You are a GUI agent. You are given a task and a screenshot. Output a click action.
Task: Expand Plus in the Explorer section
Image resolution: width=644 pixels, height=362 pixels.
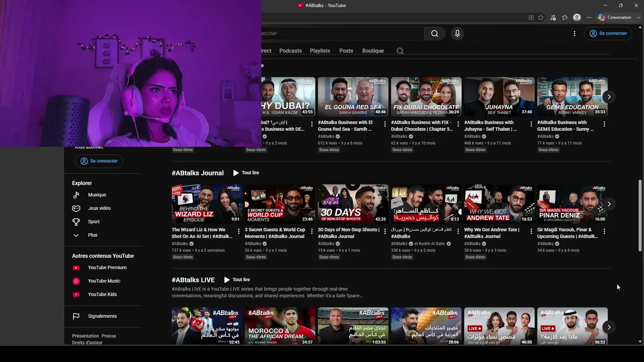pyautogui.click(x=76, y=235)
